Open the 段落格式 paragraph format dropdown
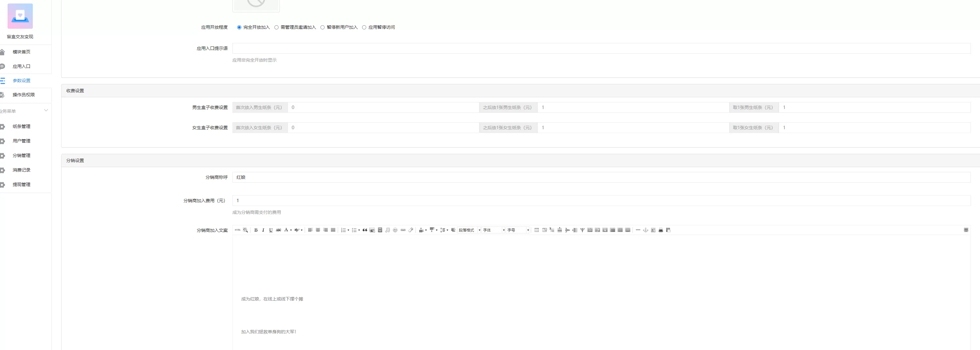This screenshot has width=980, height=350. coord(469,230)
